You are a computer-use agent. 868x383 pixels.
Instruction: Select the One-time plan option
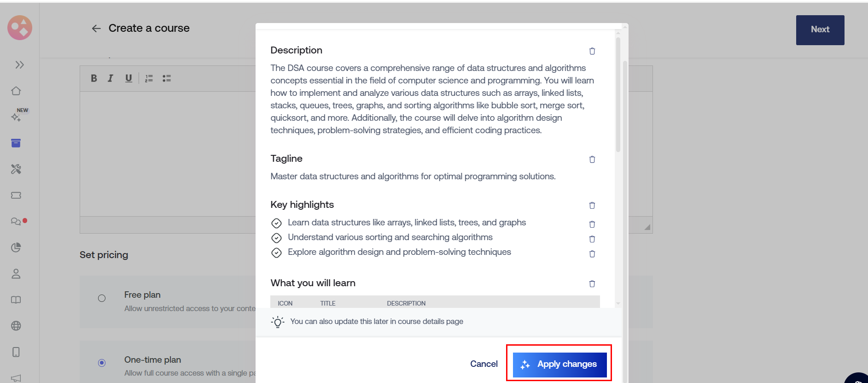click(x=102, y=363)
